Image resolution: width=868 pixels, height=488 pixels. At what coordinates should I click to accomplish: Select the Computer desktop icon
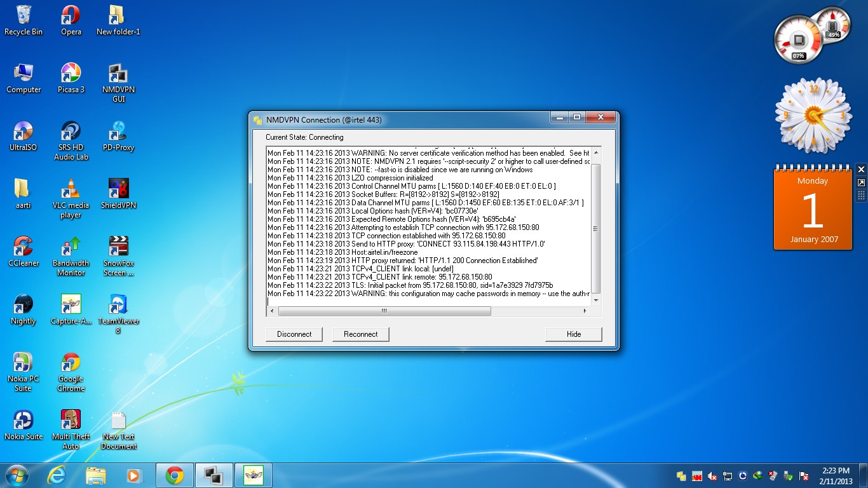[x=24, y=78]
